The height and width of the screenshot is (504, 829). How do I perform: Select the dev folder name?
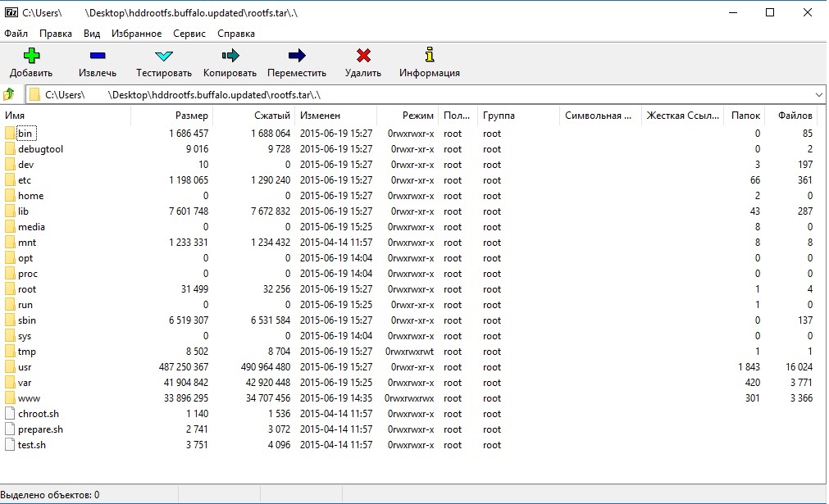point(26,164)
